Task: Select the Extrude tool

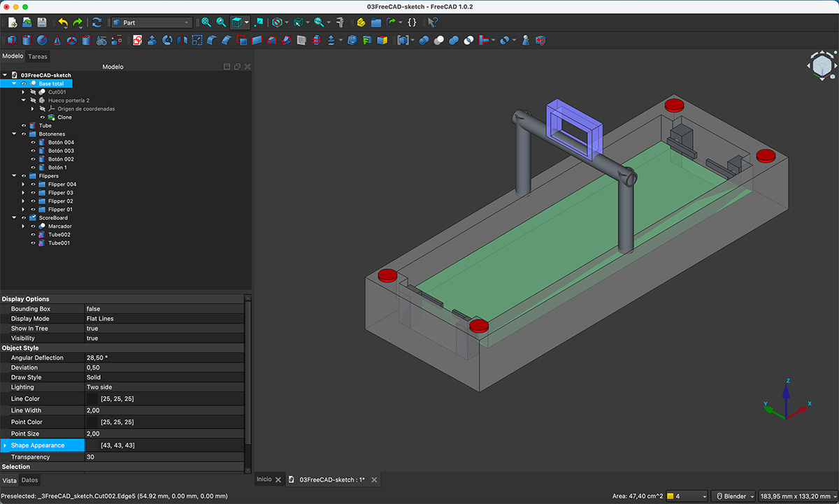Action: pyautogui.click(x=151, y=40)
